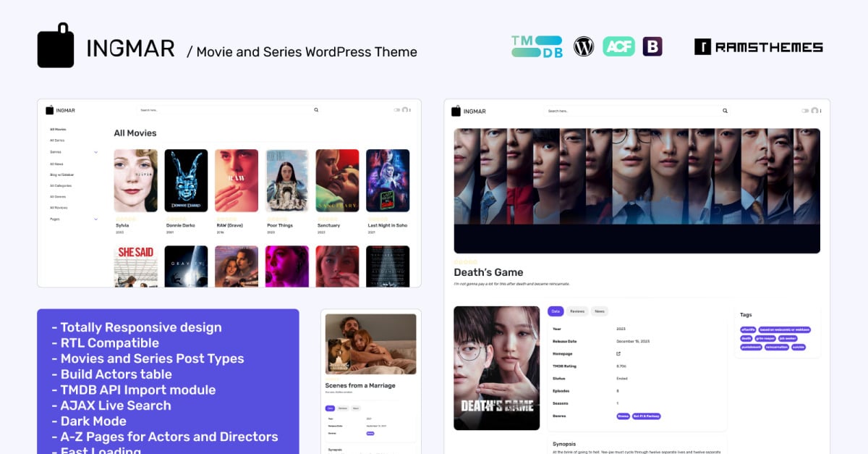Open the Donnie Darko movie poster
This screenshot has height=454, width=868.
(x=186, y=181)
